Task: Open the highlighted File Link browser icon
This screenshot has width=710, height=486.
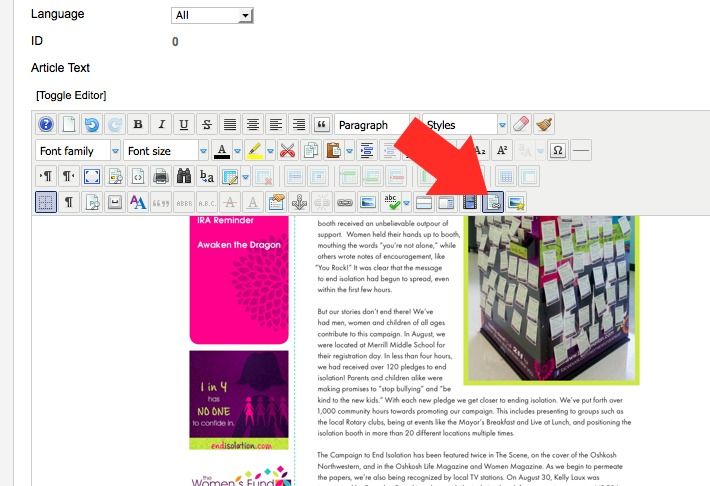Action: pos(493,202)
